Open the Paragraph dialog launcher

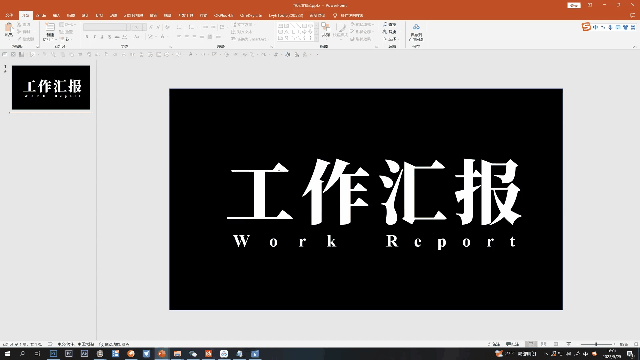271,47
